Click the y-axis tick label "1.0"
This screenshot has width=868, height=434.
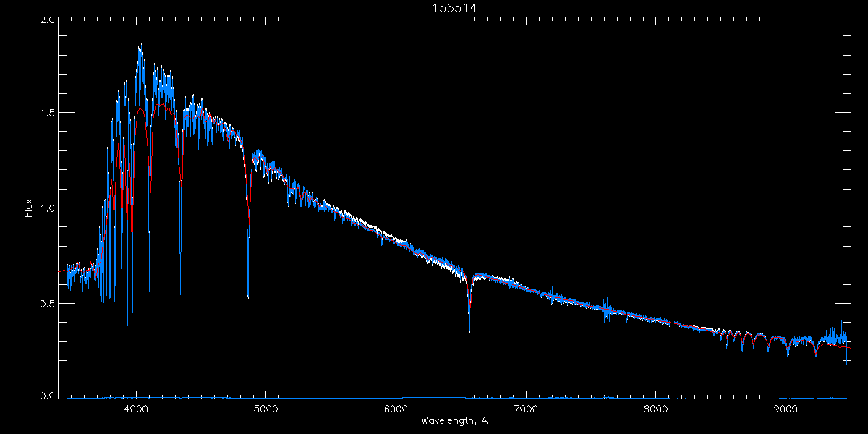point(47,208)
